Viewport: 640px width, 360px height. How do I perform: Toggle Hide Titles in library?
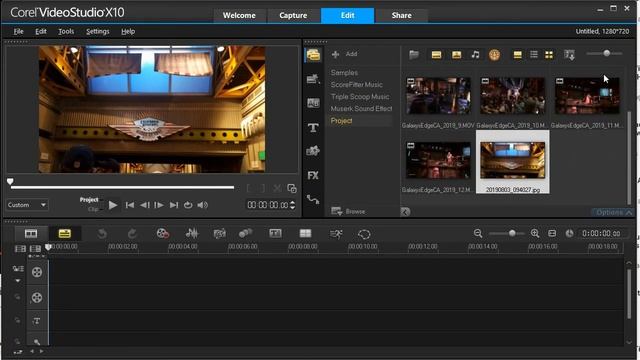518,55
